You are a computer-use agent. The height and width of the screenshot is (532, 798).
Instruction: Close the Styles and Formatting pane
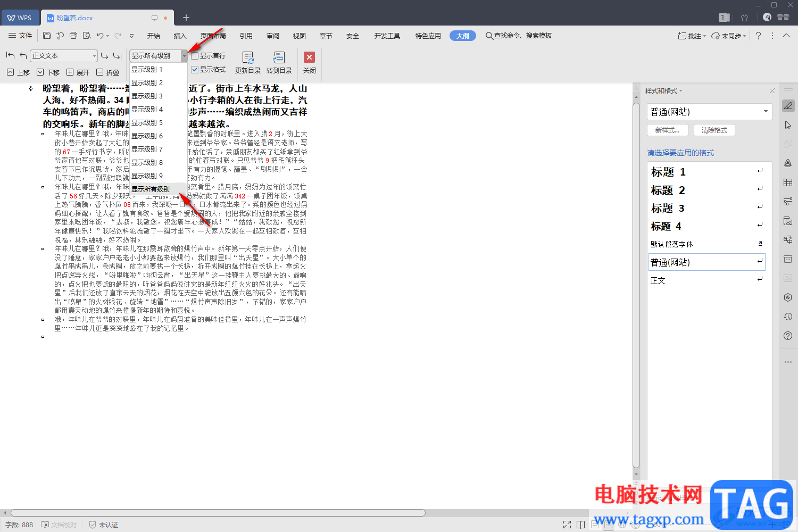pyautogui.click(x=772, y=91)
